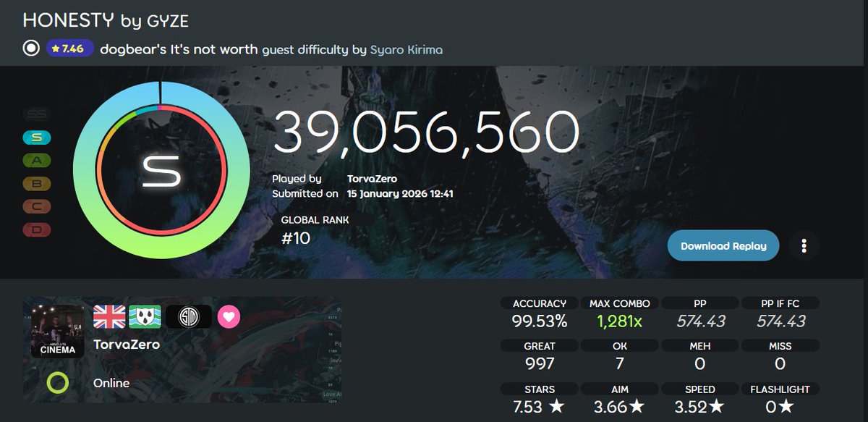Click the osu! game mode circle icon

(31, 48)
